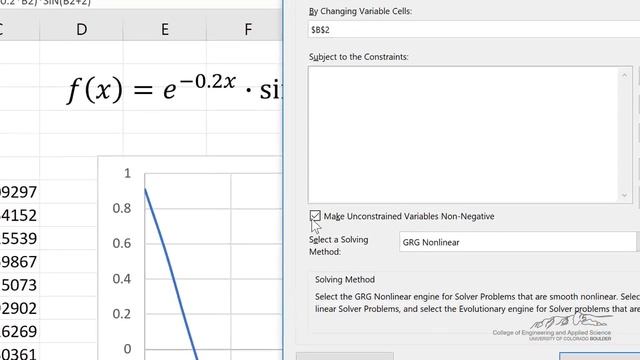This screenshot has height=360, width=640.
Task: Select the cell showing value ending 5073
Action: pyautogui.click(x=20, y=285)
